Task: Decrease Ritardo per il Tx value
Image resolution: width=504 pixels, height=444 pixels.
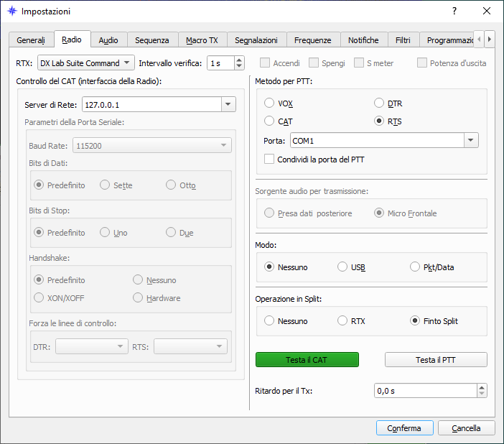Action: (482, 394)
